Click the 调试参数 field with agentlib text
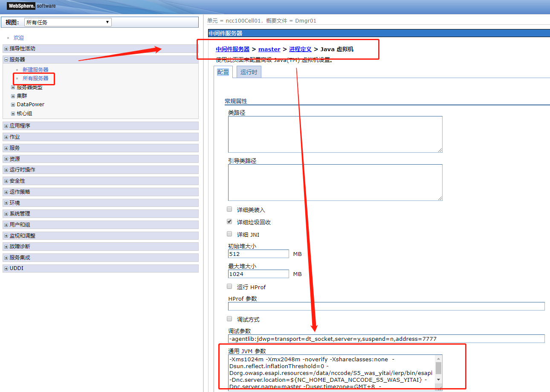Image resolution: width=550 pixels, height=392 pixels. point(386,339)
